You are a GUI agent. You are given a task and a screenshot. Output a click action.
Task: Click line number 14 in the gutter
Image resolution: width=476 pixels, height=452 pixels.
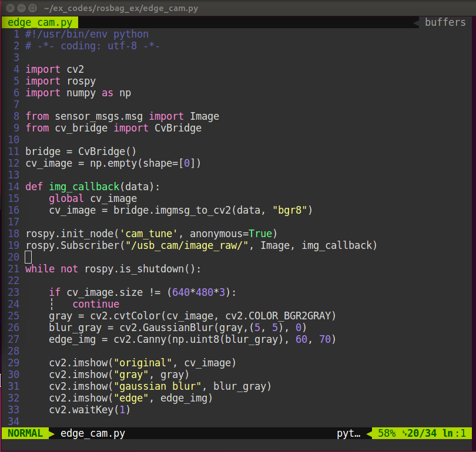(x=14, y=187)
